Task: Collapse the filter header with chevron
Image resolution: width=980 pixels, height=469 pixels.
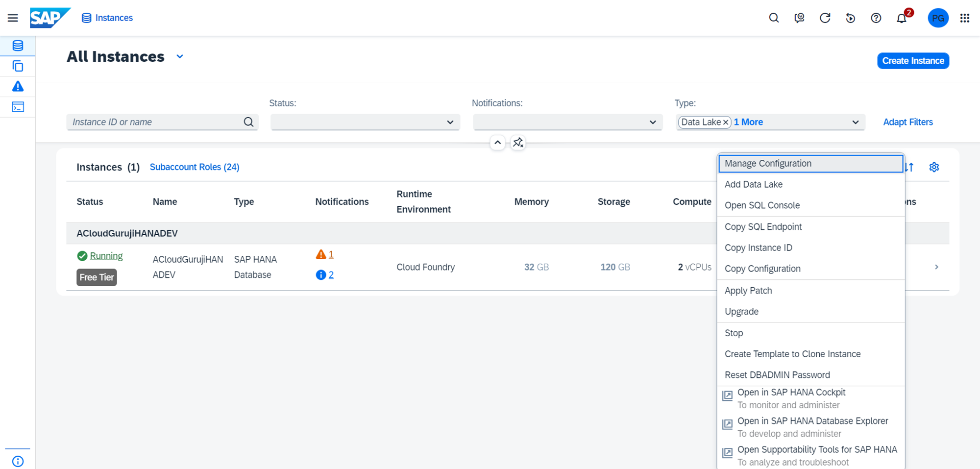Action: coord(497,143)
